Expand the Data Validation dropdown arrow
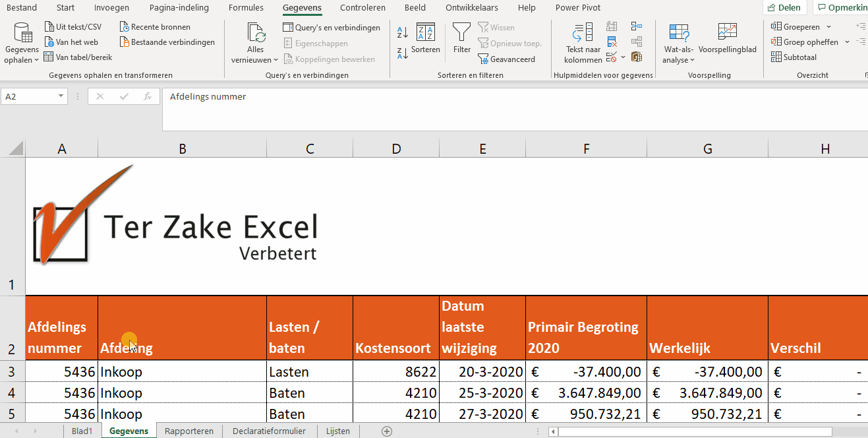 (x=623, y=57)
